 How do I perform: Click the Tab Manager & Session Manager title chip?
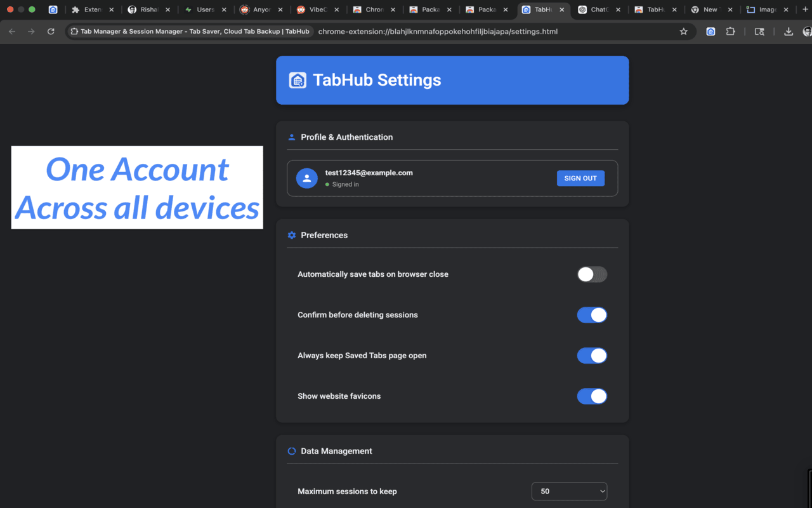190,31
